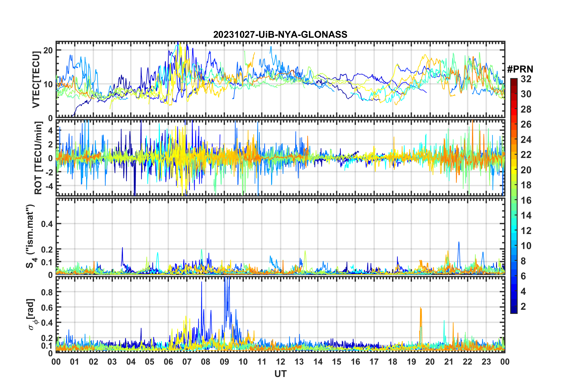Click VTEC y-axis tick label 20
561x392 pixels.
coord(48,50)
